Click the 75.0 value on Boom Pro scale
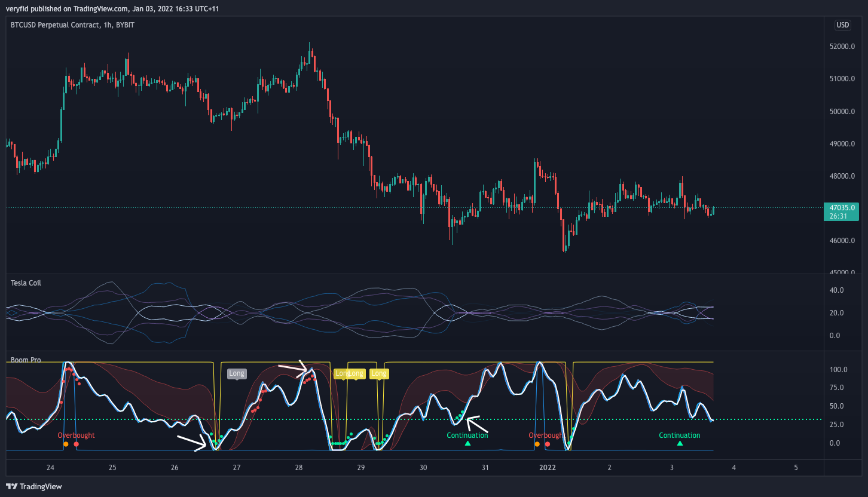 pyautogui.click(x=837, y=388)
